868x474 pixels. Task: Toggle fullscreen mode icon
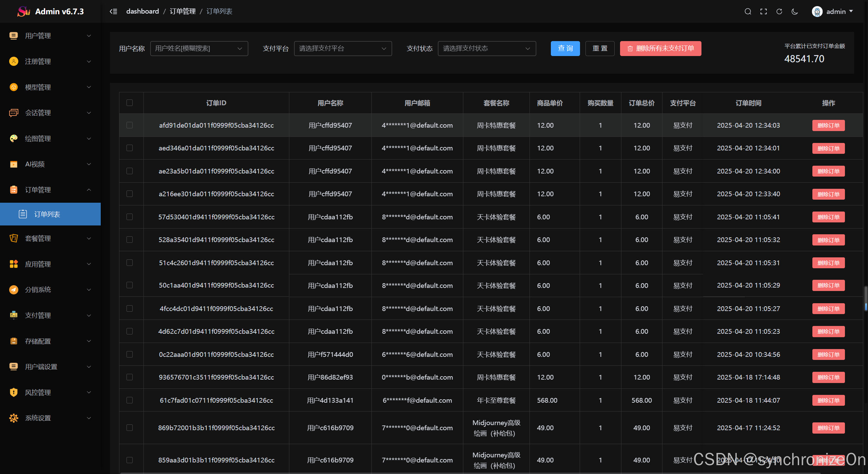tap(764, 12)
